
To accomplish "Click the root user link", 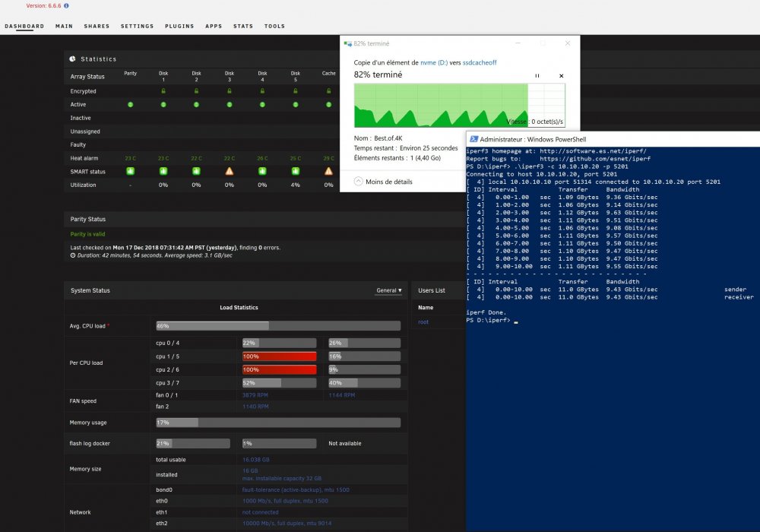I will tap(423, 321).
